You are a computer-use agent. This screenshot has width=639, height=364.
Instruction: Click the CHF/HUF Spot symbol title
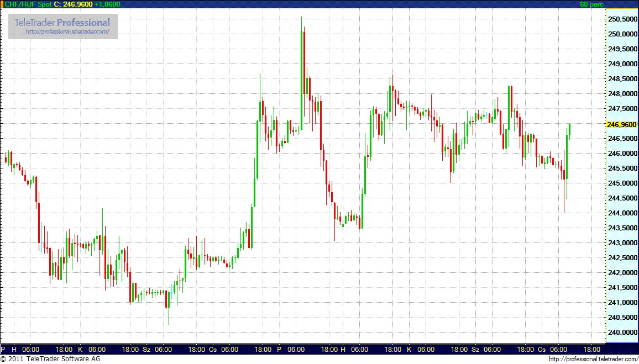pyautogui.click(x=26, y=4)
